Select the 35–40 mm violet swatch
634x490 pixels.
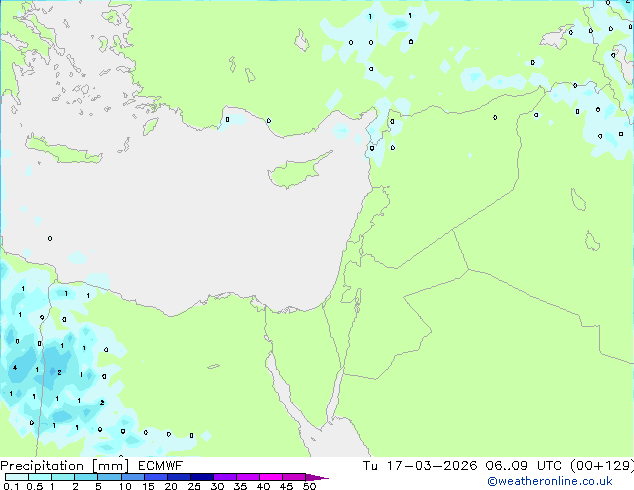[x=247, y=477]
